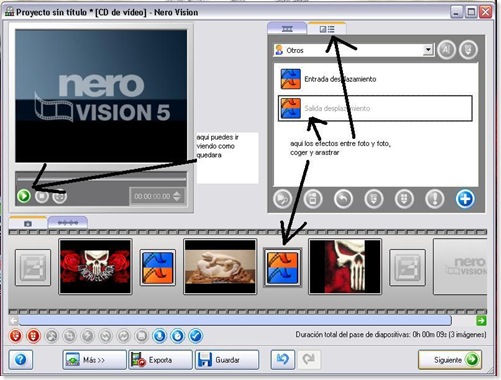
Task: Click the blue checkmark round icon
Action: click(x=196, y=336)
